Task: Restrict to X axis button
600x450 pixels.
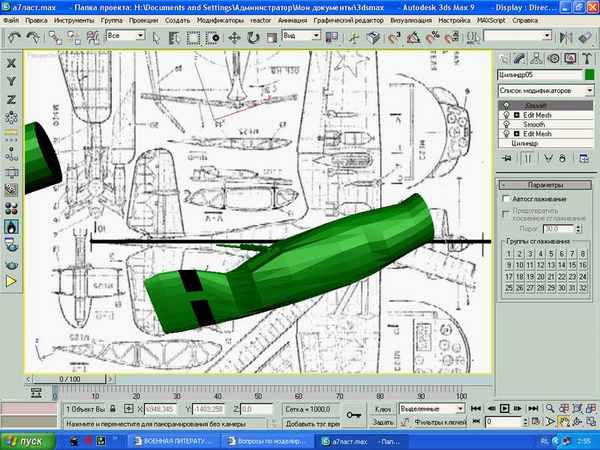Action: click(x=11, y=63)
